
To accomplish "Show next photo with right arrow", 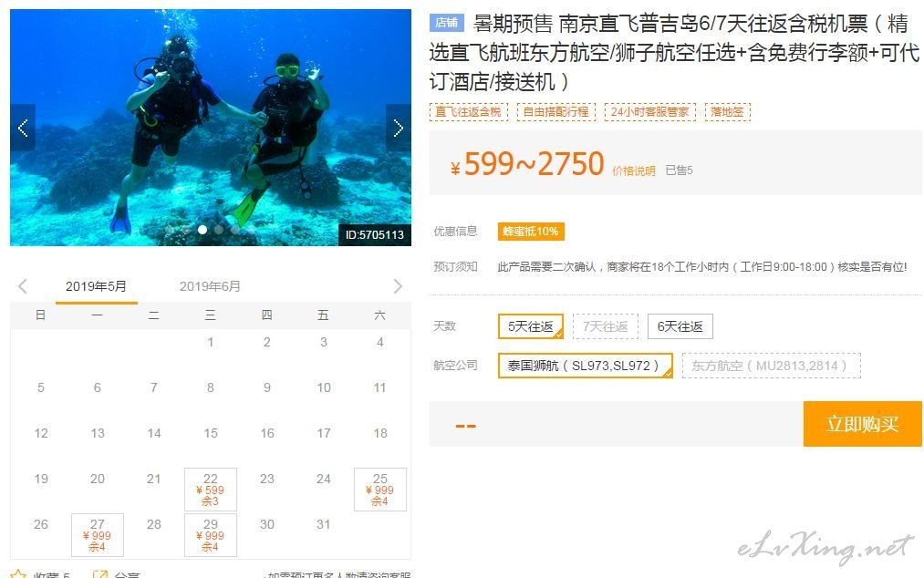I will point(399,128).
